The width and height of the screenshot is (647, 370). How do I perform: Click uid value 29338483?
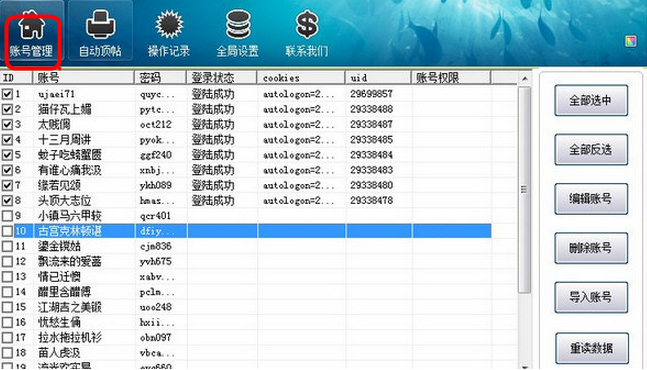(371, 170)
